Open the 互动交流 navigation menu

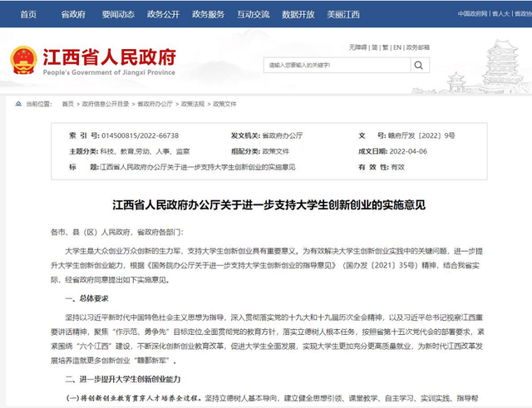click(x=254, y=14)
